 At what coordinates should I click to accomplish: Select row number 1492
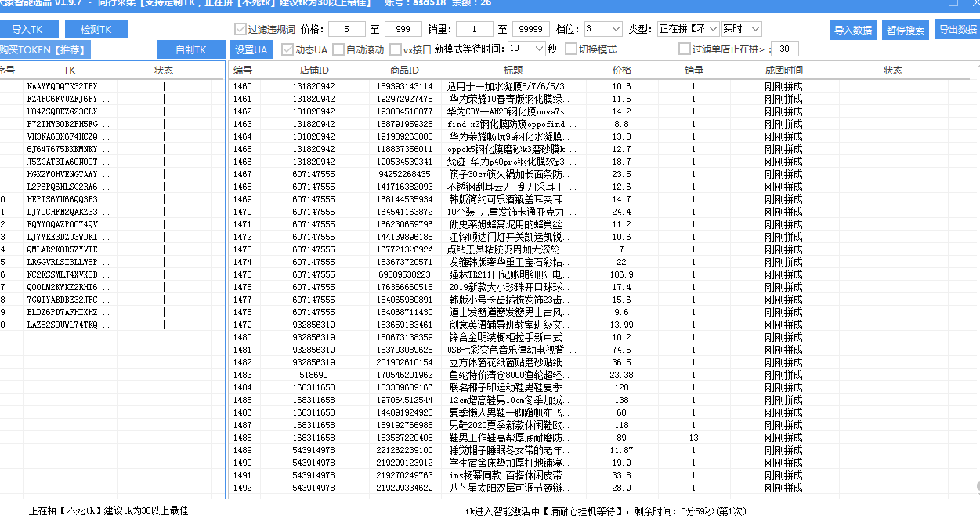coord(243,488)
